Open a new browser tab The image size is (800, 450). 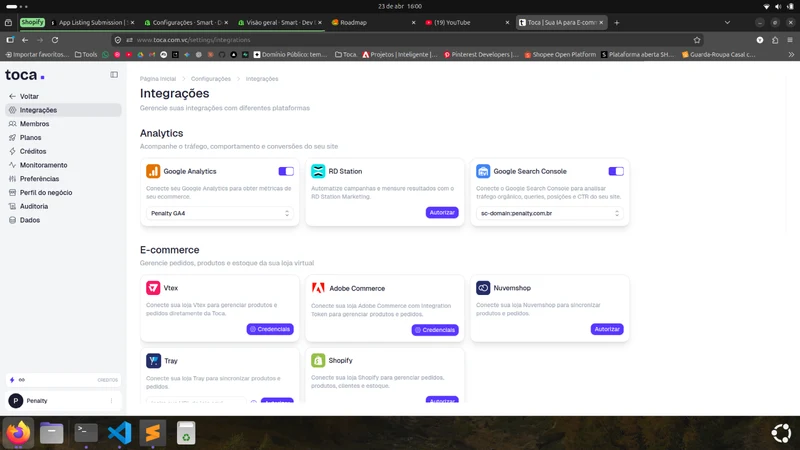[x=616, y=22]
